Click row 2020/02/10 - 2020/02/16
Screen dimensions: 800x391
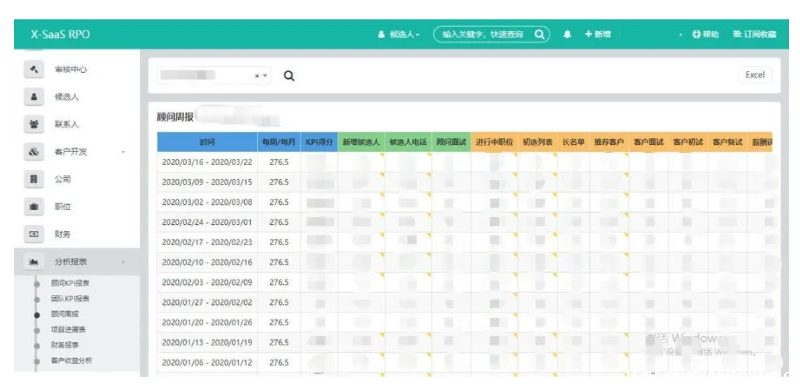(464, 262)
